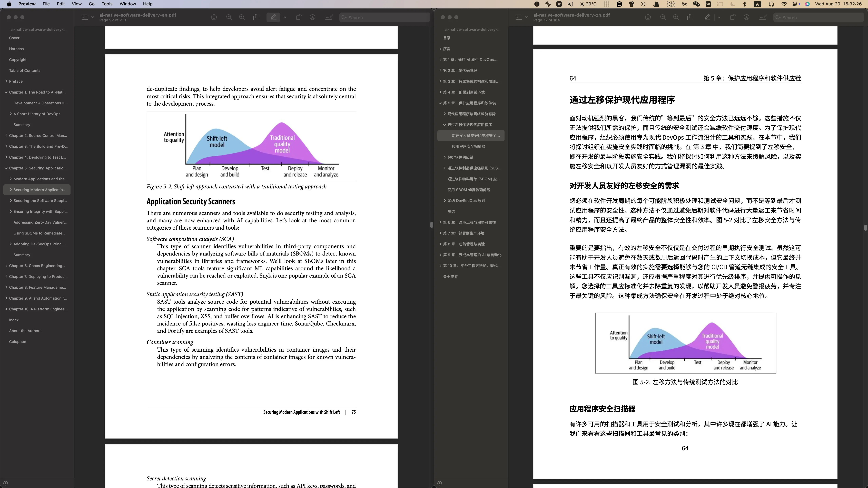
Task: Zoom in on the Chinese PDF window
Action: point(676,17)
